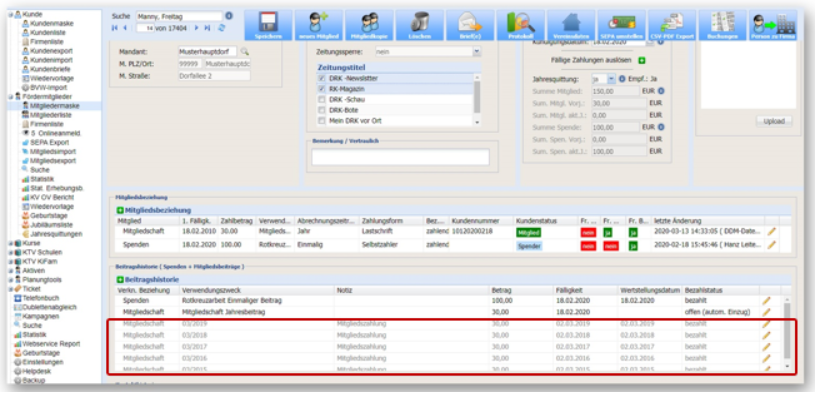This screenshot has height=398, width=820.
Task: Open the Jahresquittung dropdown
Action: 611,79
